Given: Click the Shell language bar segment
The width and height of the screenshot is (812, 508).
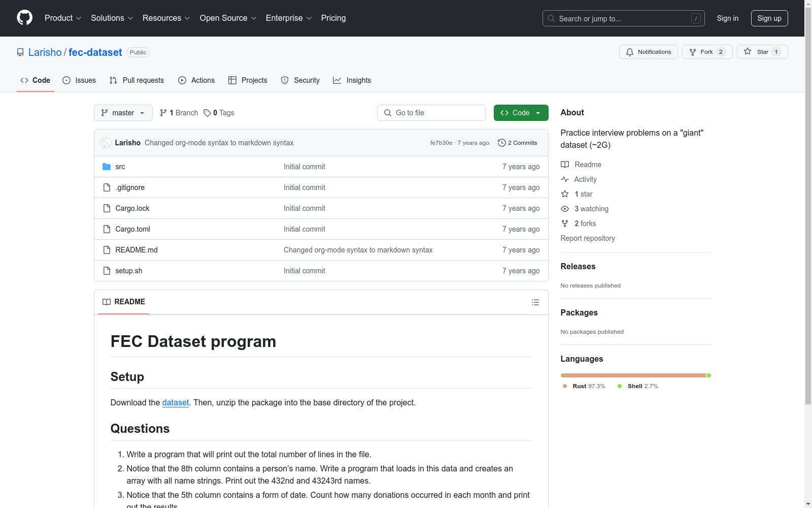Looking at the screenshot, I should pyautogui.click(x=709, y=375).
